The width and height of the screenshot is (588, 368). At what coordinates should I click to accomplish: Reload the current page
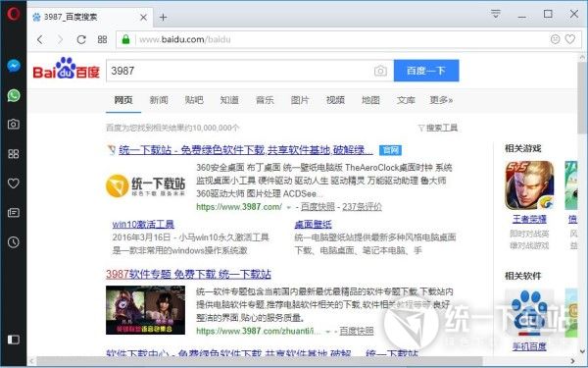pyautogui.click(x=81, y=39)
